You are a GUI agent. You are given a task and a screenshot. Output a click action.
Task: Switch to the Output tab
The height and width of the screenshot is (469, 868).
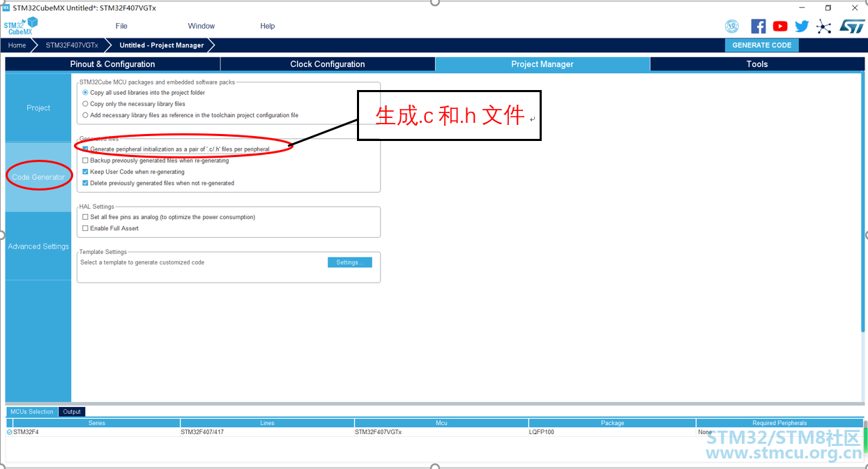72,412
